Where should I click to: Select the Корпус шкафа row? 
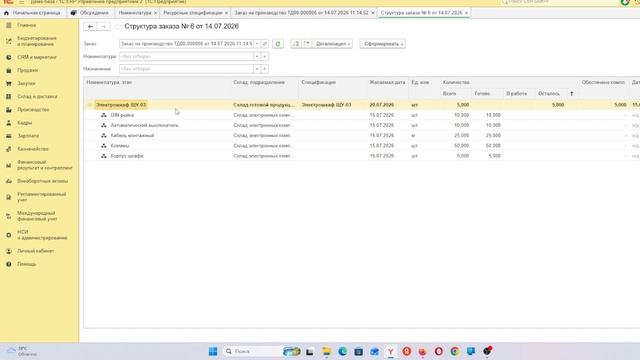coord(362,156)
